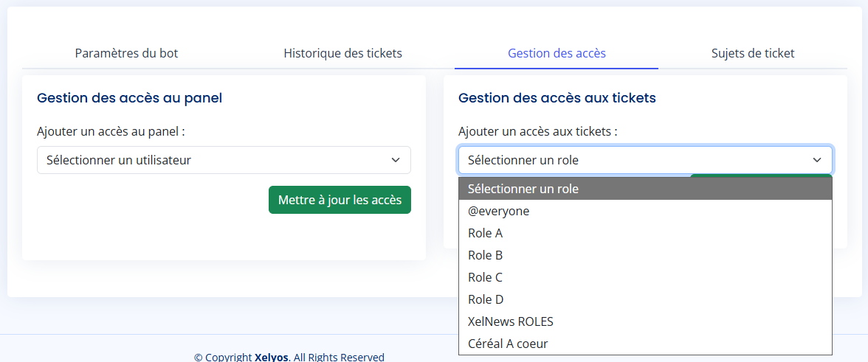Go to the Sujets de ticket tab
Viewport: 868px width, 362px height.
(x=753, y=53)
